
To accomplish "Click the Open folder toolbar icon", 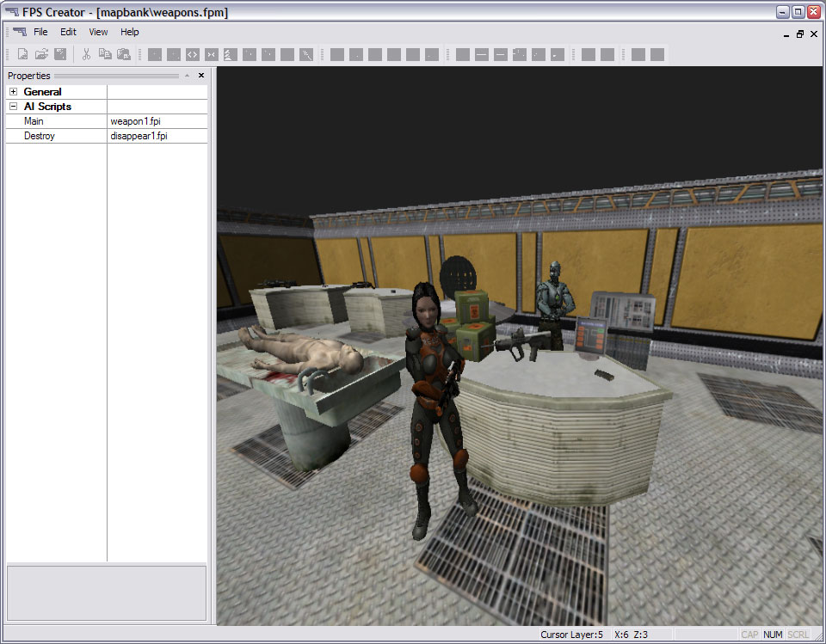I will pos(41,54).
